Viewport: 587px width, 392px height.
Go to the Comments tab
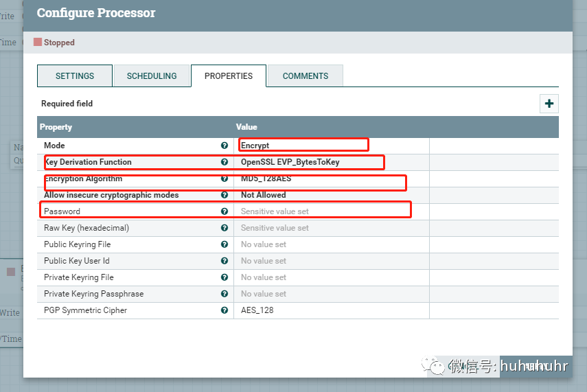click(306, 76)
